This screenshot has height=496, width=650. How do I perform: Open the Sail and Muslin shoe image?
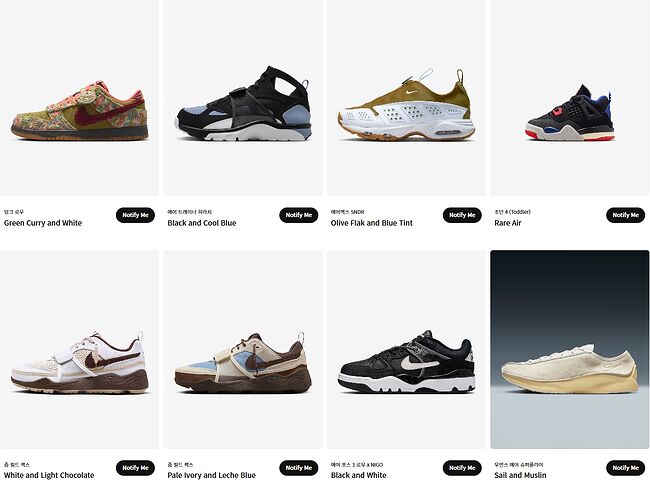(570, 349)
